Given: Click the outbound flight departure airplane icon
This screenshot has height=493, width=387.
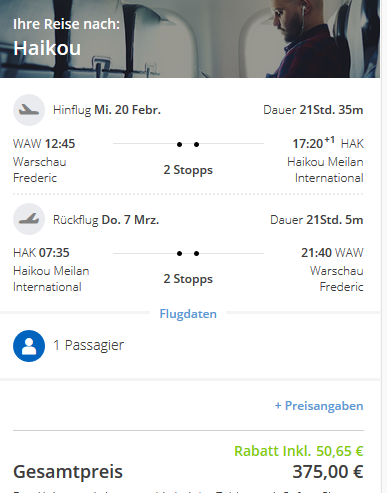Looking at the screenshot, I should [29, 110].
